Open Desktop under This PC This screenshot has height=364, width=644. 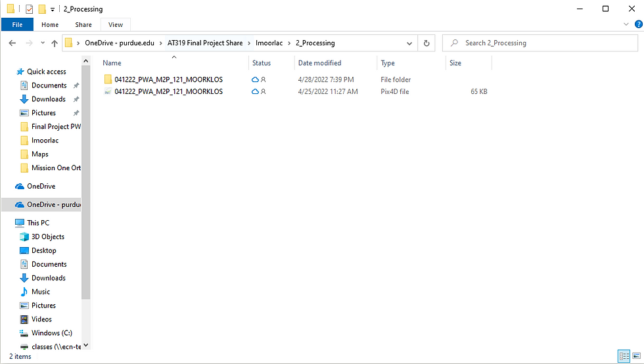(x=43, y=250)
